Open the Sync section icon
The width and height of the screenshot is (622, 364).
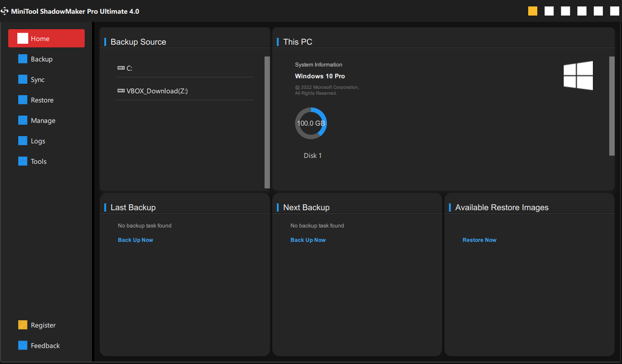coord(23,79)
